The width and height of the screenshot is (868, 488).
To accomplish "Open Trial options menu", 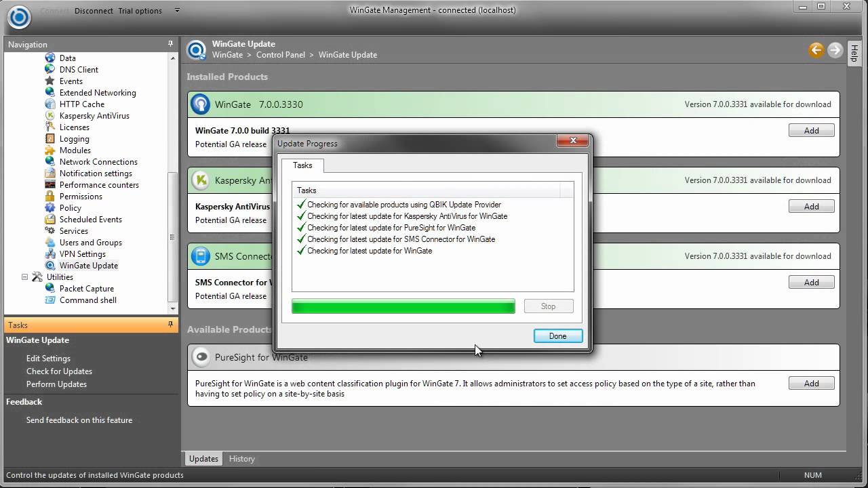I will tap(140, 11).
